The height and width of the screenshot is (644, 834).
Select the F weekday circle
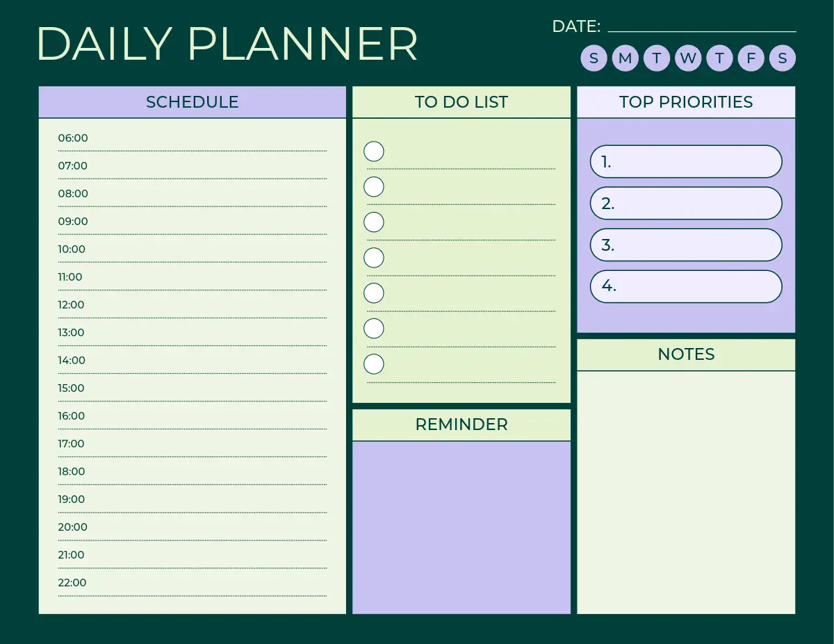pyautogui.click(x=751, y=58)
